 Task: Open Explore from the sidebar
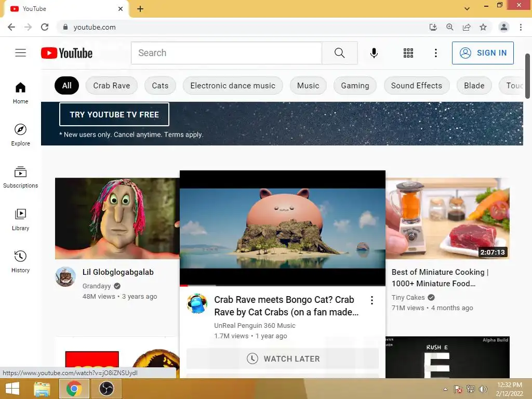click(20, 135)
